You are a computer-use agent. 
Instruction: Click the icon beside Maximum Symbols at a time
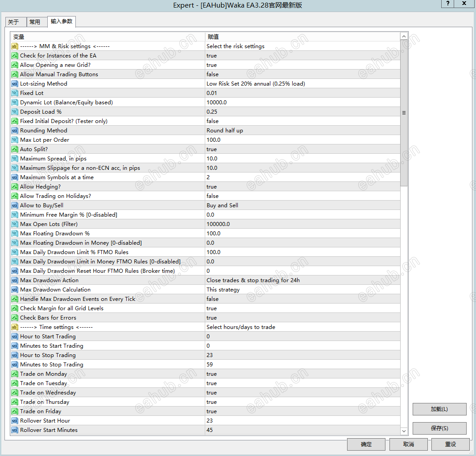[15, 177]
